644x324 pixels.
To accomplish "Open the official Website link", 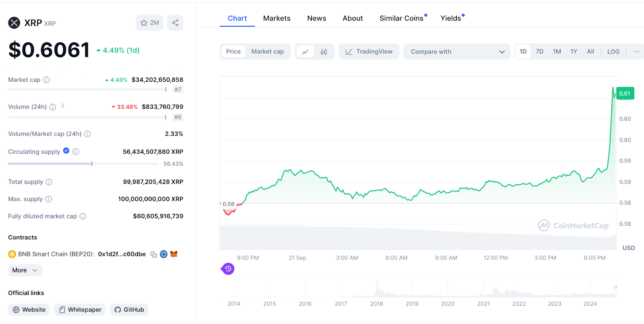I will pos(29,310).
